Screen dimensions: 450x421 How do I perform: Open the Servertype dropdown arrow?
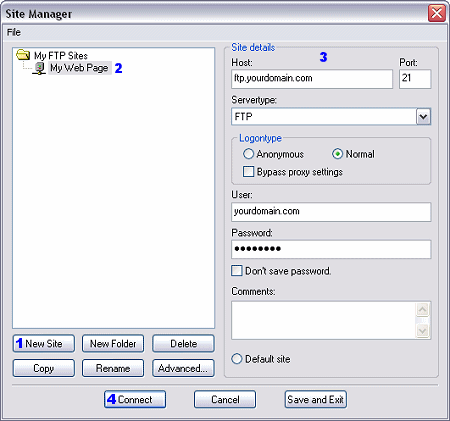(x=423, y=117)
